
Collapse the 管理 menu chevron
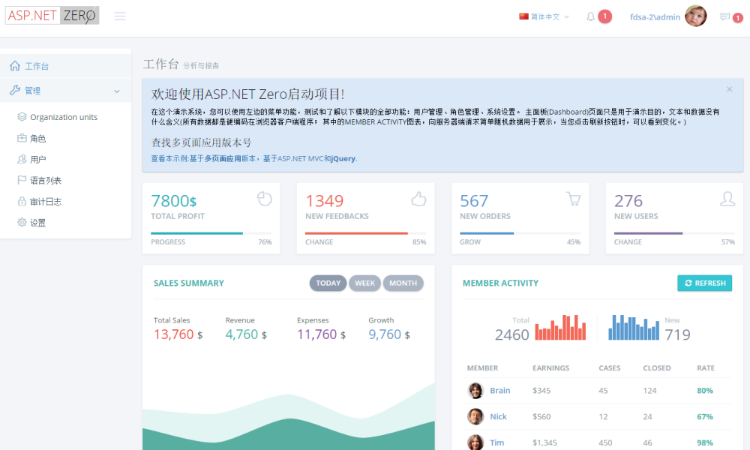pos(117,91)
